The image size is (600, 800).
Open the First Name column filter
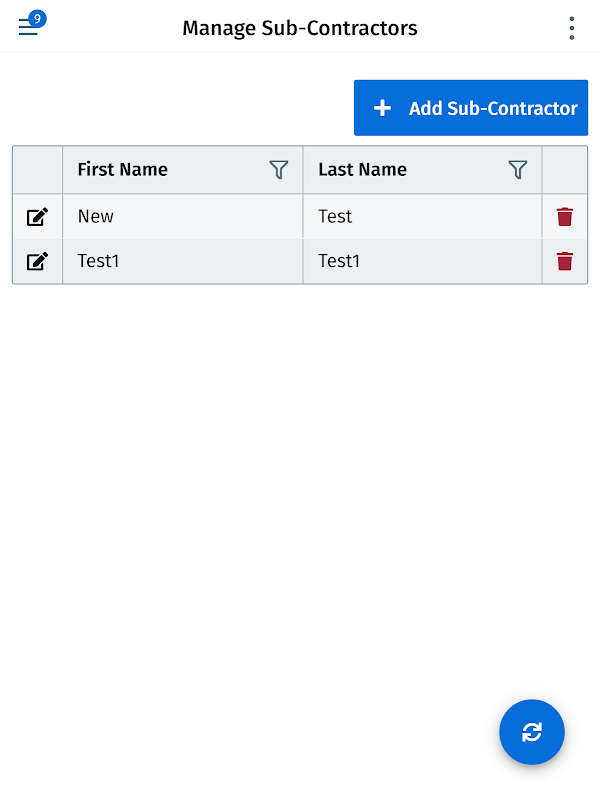[279, 170]
